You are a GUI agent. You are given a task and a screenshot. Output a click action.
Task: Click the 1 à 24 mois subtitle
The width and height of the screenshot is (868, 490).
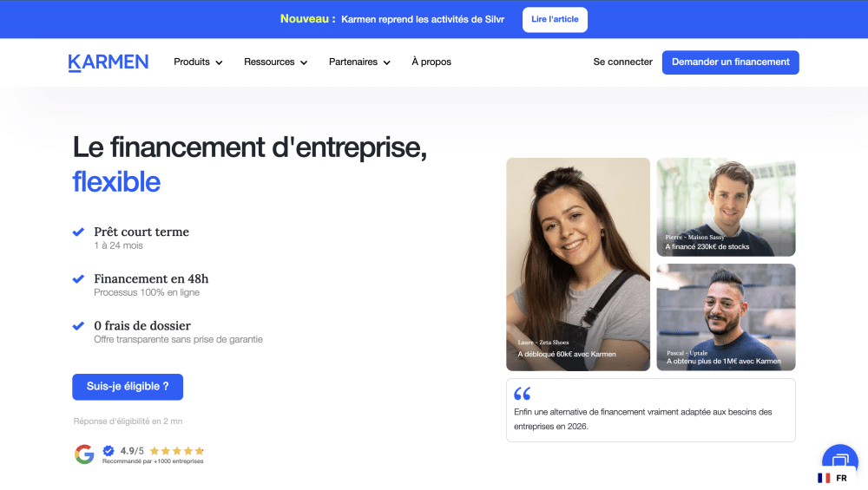tap(118, 245)
